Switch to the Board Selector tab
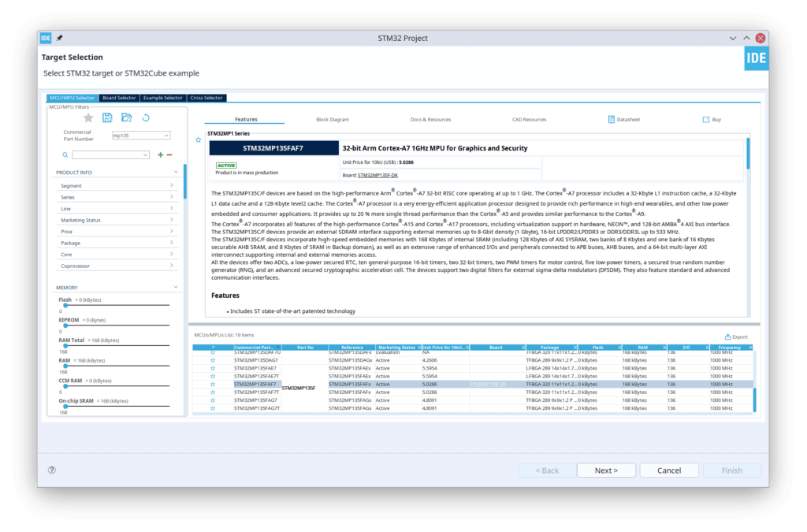 [x=119, y=98]
